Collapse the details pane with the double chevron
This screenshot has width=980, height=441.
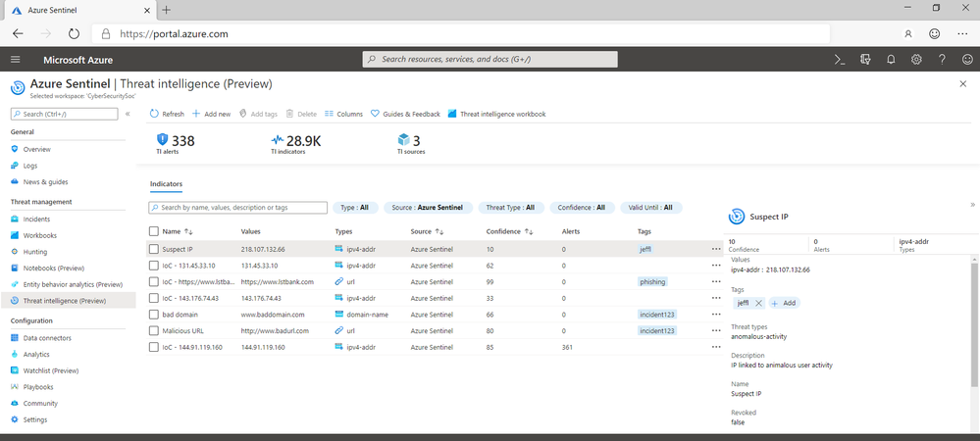[972, 204]
